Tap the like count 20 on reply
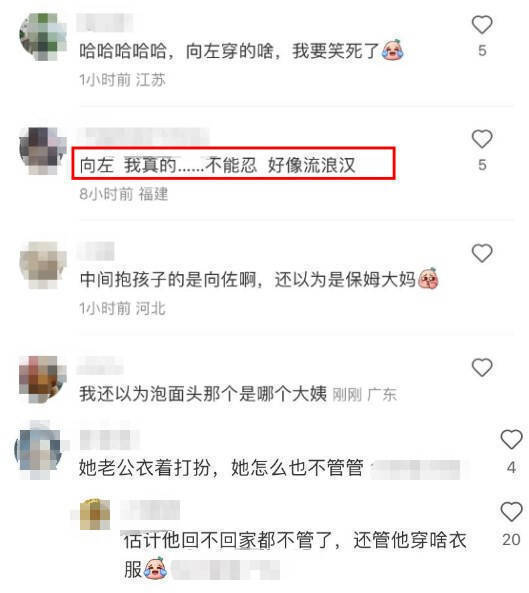This screenshot has height=593, width=529. [511, 539]
